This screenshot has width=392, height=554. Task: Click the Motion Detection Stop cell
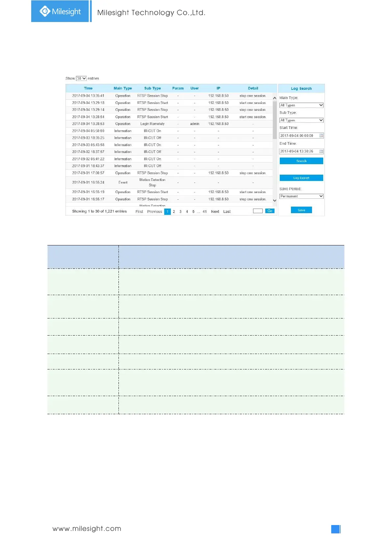click(152, 183)
